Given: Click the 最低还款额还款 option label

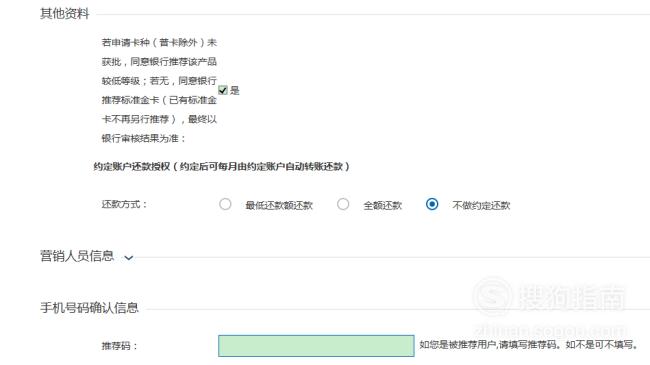Looking at the screenshot, I should pyautogui.click(x=279, y=205).
